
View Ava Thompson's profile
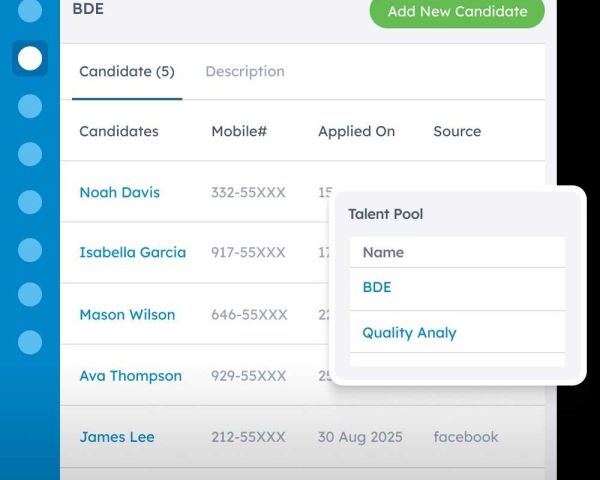(130, 376)
